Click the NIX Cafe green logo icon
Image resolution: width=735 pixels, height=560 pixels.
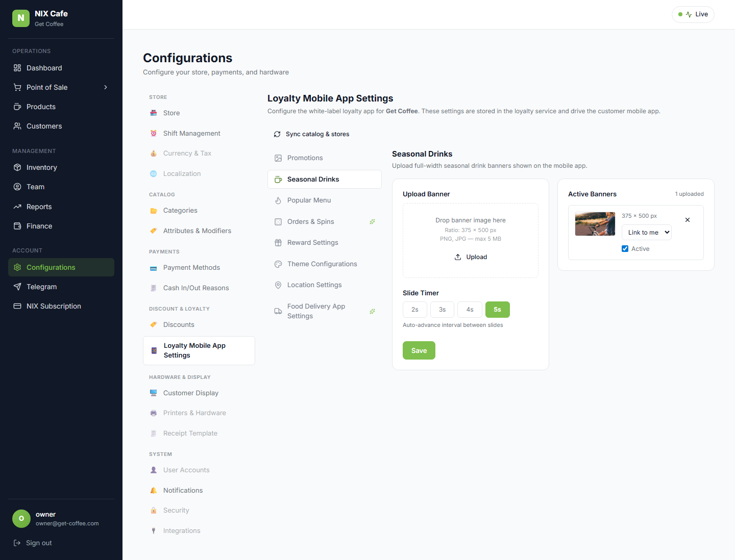[x=21, y=18]
